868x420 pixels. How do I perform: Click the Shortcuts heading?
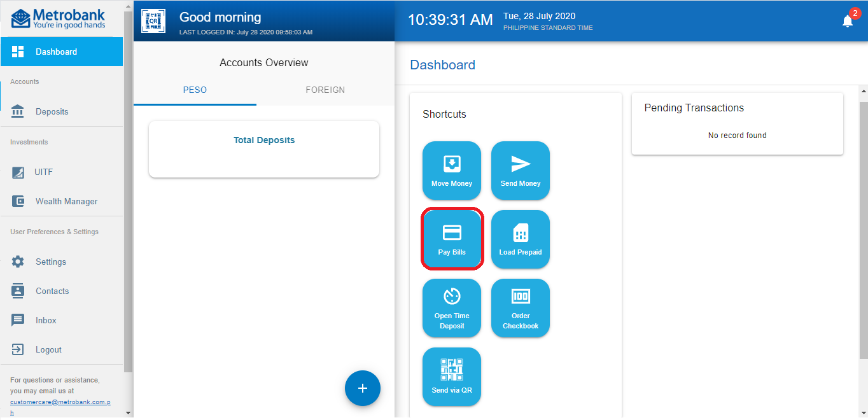tap(444, 114)
